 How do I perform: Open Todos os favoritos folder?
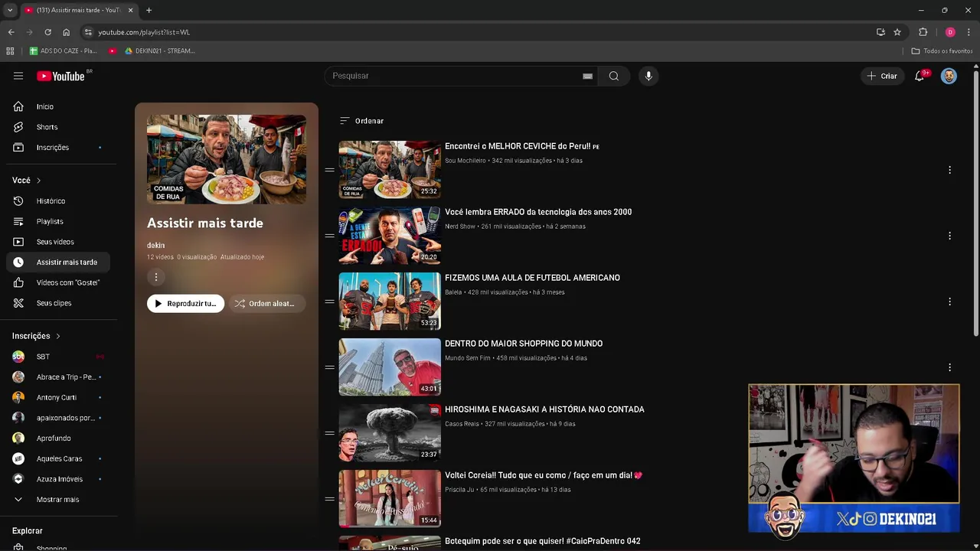pos(942,51)
